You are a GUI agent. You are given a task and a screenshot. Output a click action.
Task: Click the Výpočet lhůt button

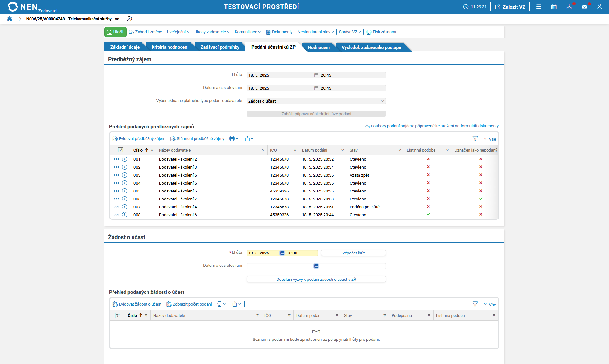353,253
